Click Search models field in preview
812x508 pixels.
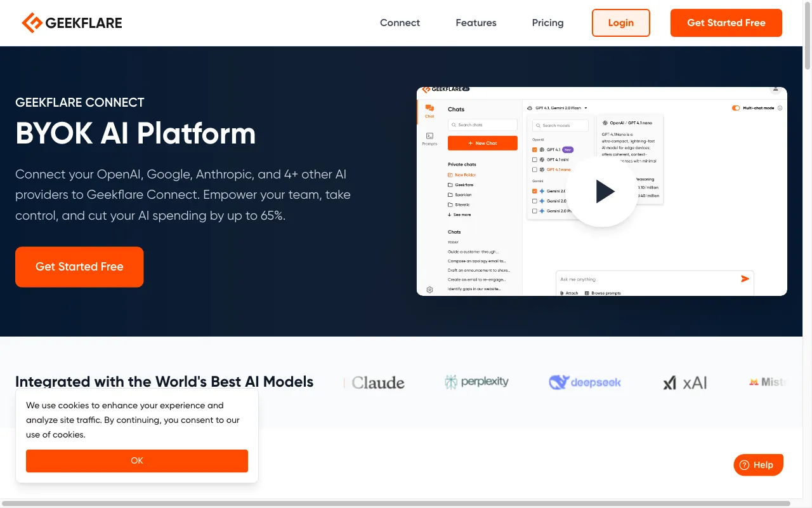tap(560, 126)
